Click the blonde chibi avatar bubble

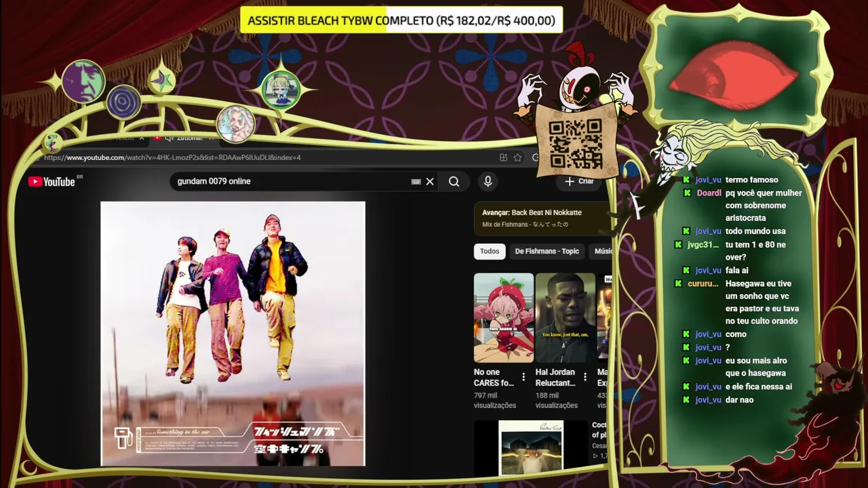[281, 90]
